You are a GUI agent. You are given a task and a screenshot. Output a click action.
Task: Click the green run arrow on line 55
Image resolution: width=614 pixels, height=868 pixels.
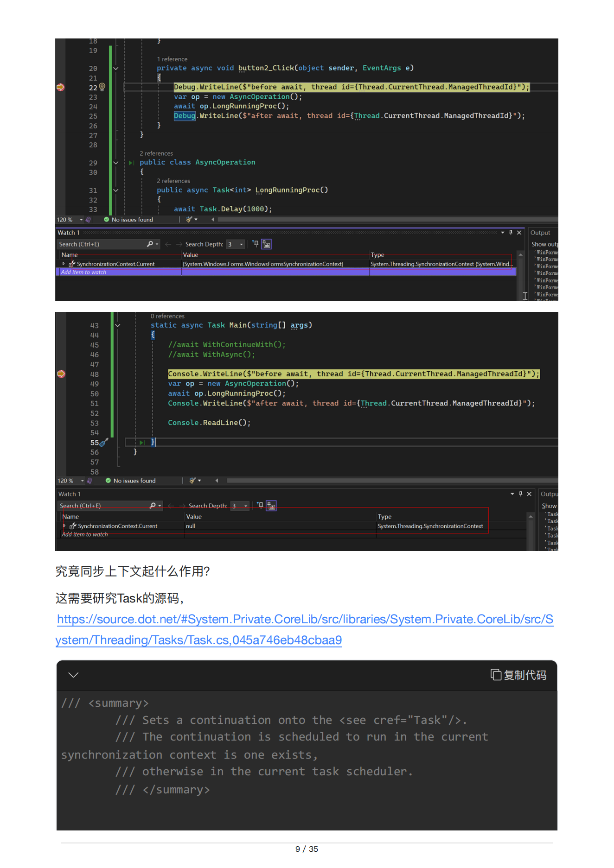142,443
